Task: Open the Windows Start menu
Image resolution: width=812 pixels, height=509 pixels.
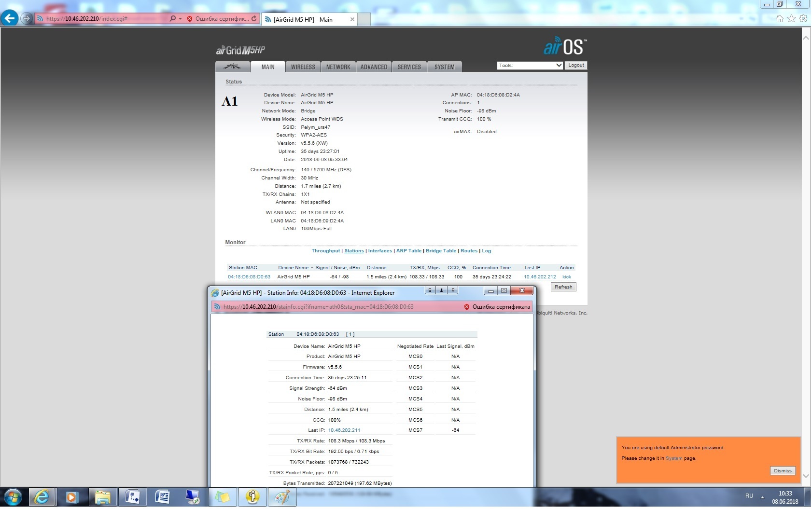Action: (13, 497)
